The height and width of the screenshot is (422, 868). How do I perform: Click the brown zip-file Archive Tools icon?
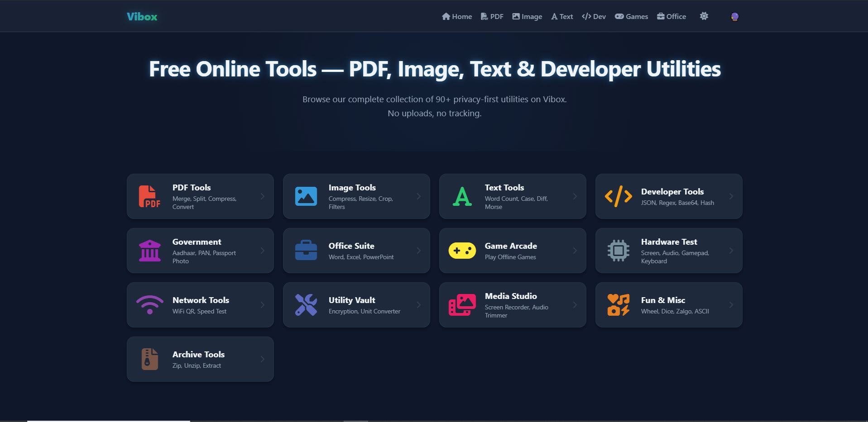150,359
